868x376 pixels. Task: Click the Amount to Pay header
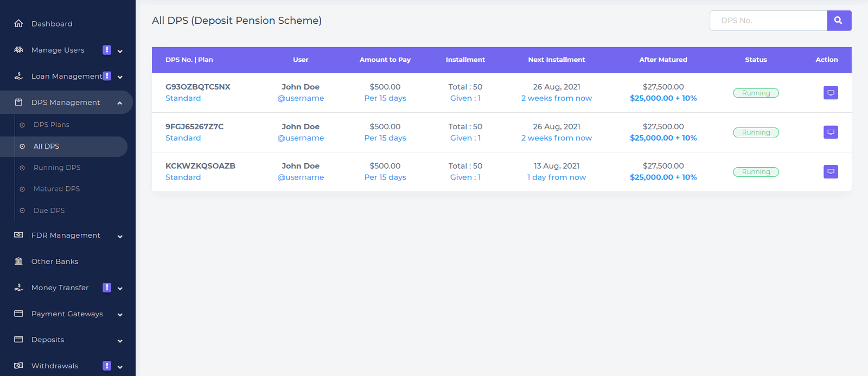click(385, 60)
